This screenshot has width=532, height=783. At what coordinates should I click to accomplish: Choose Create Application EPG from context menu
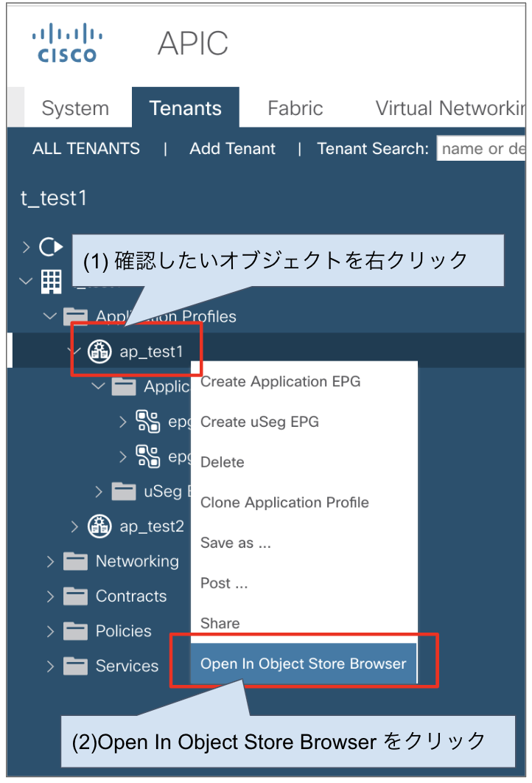click(304, 381)
